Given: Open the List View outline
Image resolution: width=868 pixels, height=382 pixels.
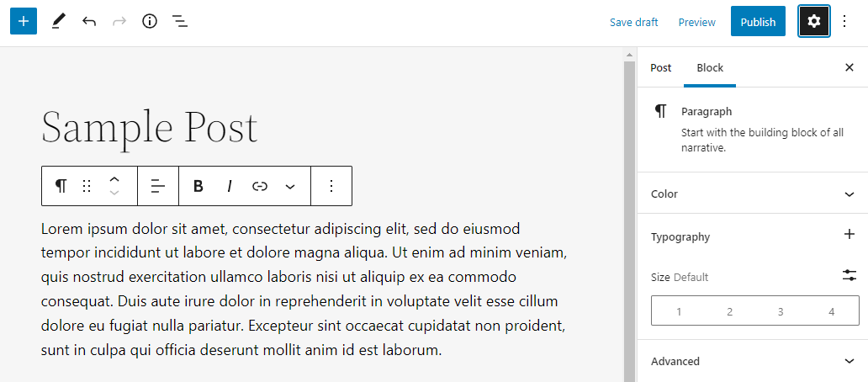Looking at the screenshot, I should click(x=180, y=22).
